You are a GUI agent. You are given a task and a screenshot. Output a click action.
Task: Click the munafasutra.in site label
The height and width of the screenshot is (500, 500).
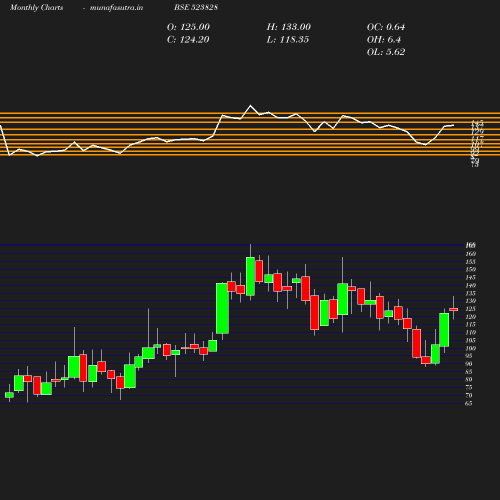point(116,7)
